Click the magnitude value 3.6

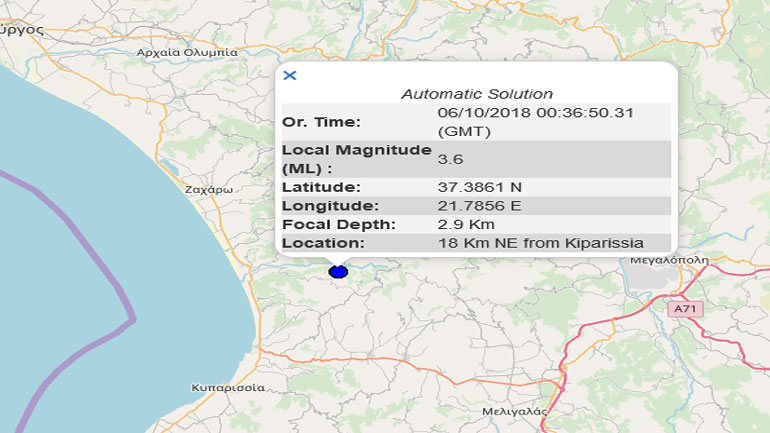pyautogui.click(x=451, y=158)
